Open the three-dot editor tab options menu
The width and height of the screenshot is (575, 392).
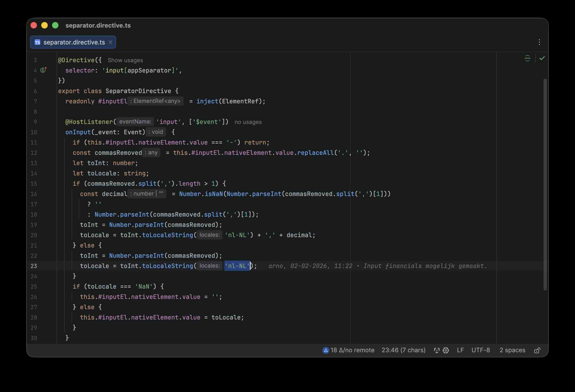coord(539,42)
